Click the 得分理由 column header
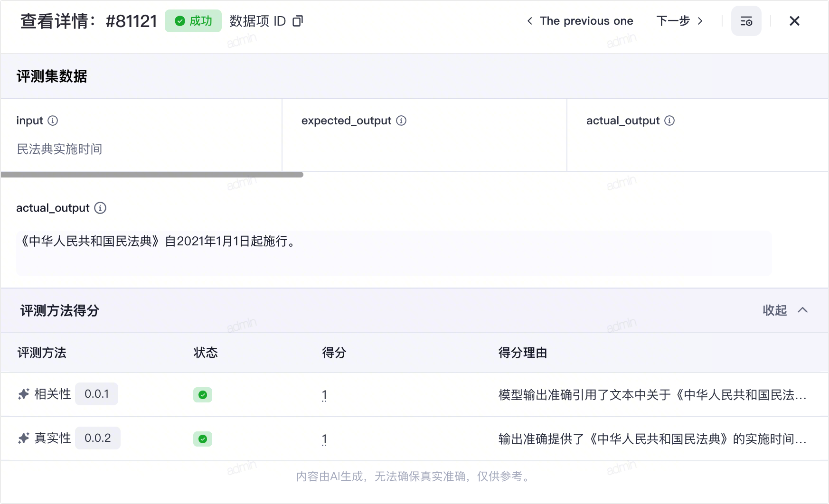 (x=523, y=353)
